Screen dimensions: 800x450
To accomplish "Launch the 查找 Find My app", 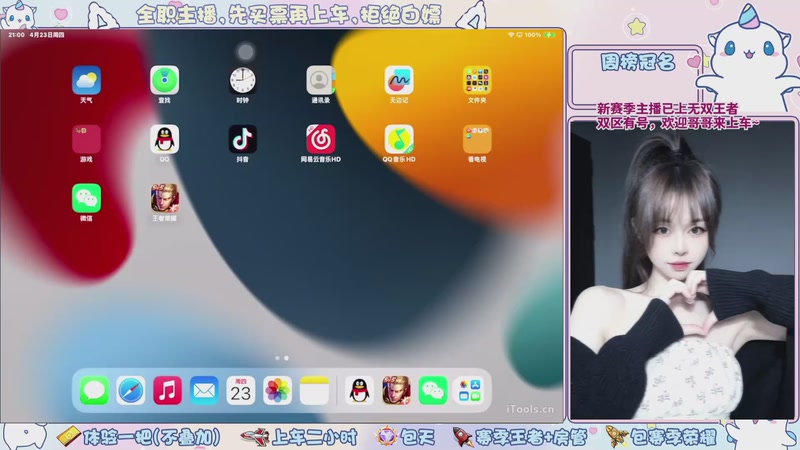I will tap(164, 80).
